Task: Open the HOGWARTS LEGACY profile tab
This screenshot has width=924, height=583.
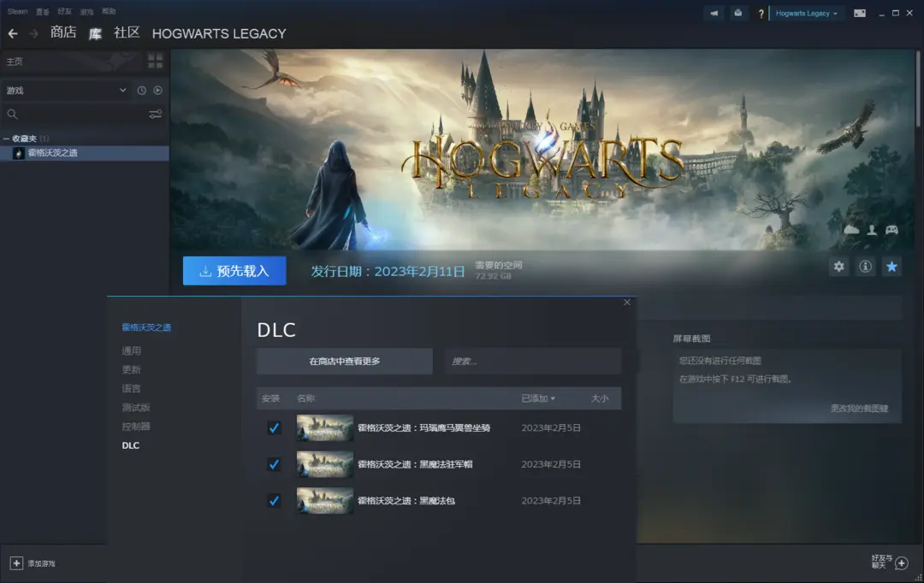Action: click(219, 33)
